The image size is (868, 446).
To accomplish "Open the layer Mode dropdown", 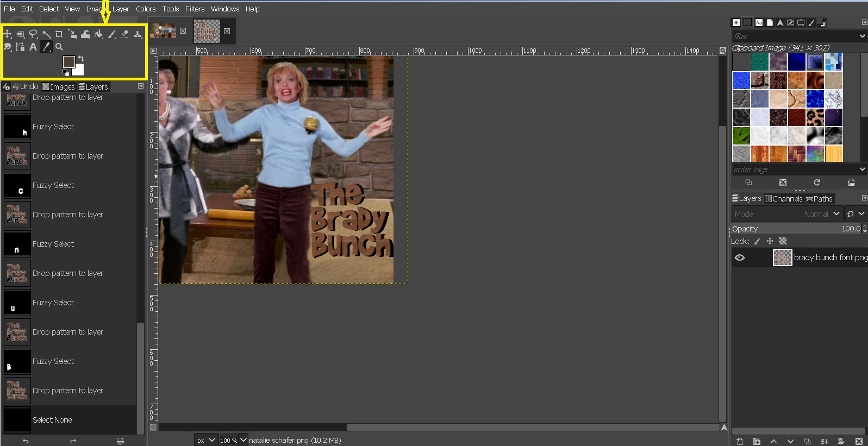I will 787,214.
